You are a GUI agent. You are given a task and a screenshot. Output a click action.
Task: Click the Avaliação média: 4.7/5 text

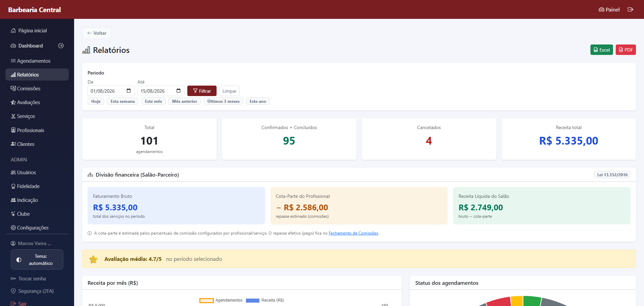tap(133, 259)
